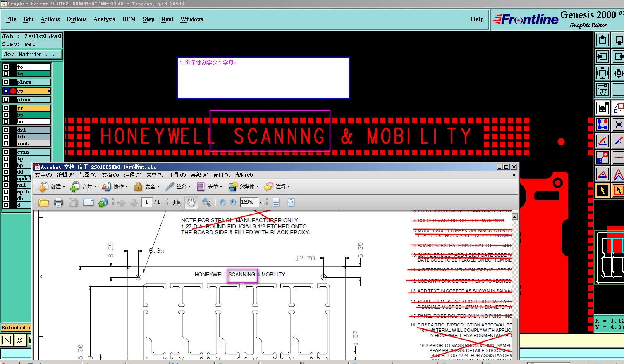Click the zoom in plus button
Image resolution: width=624 pixels, height=364 pixels.
[233, 202]
